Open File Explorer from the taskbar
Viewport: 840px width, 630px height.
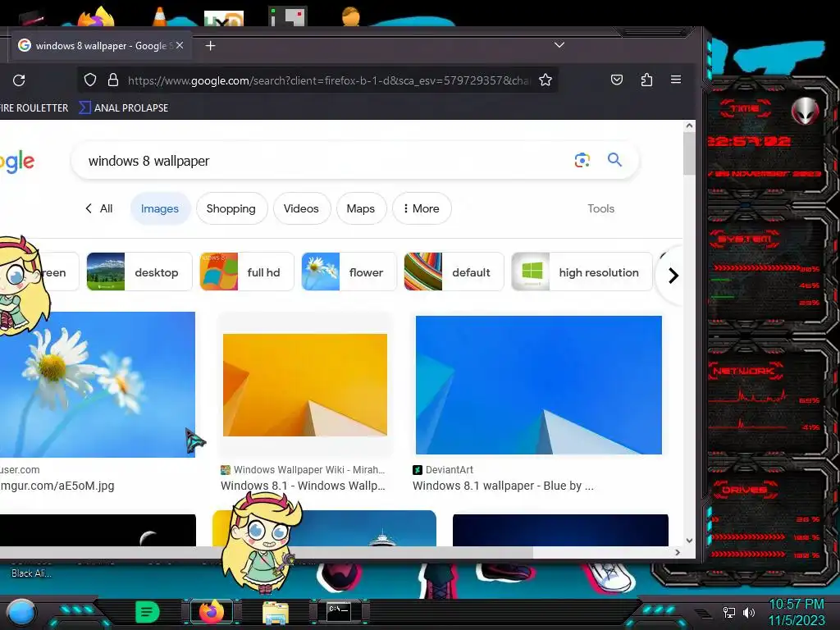(276, 612)
